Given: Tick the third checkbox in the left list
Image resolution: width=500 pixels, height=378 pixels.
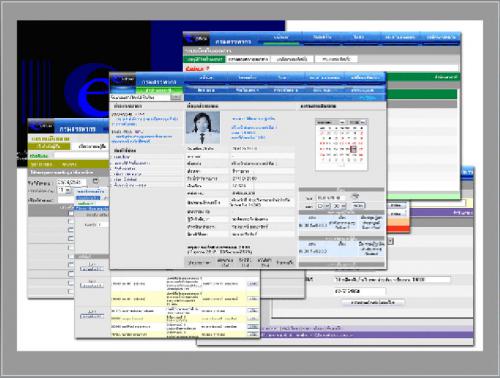Looking at the screenshot, I should pos(71,230).
